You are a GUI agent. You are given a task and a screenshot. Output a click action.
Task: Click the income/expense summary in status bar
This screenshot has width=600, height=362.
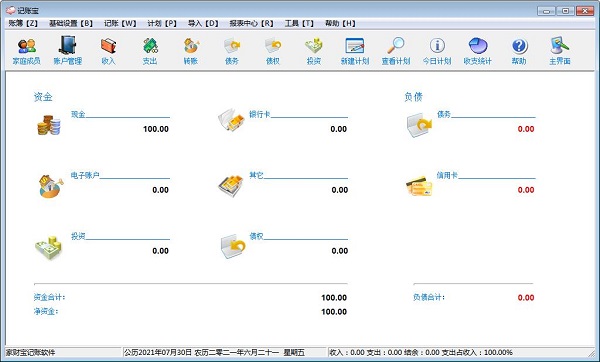coord(421,352)
